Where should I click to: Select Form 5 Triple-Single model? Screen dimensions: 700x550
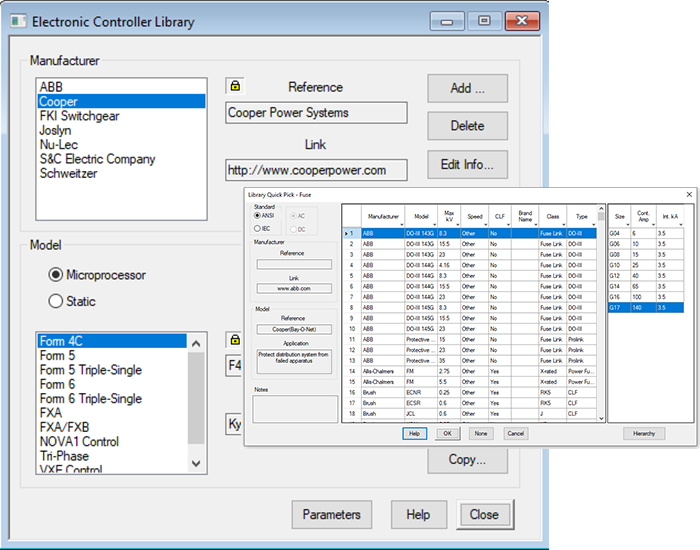pos(112,370)
